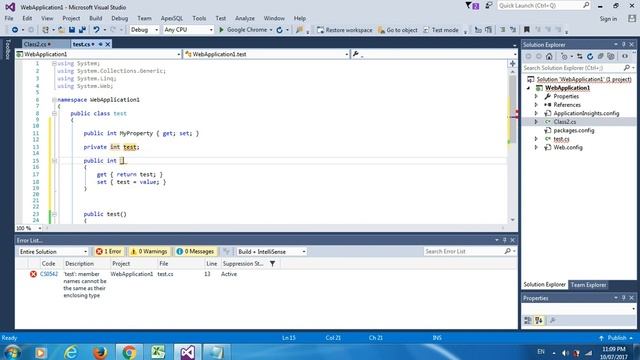Switch to the Team Explorer tab
Screen dimensions: 640x360
(x=588, y=284)
